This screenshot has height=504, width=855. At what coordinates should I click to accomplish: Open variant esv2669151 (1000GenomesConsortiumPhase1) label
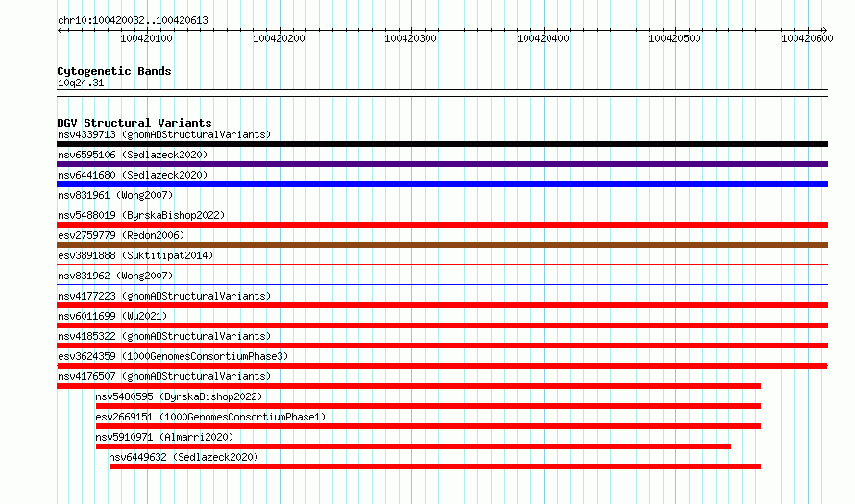point(210,417)
